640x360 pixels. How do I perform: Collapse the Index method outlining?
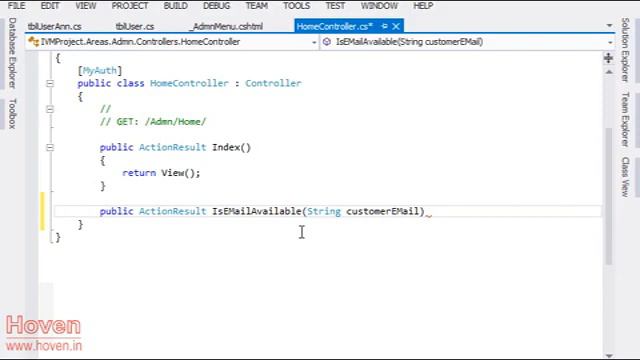(x=50, y=147)
